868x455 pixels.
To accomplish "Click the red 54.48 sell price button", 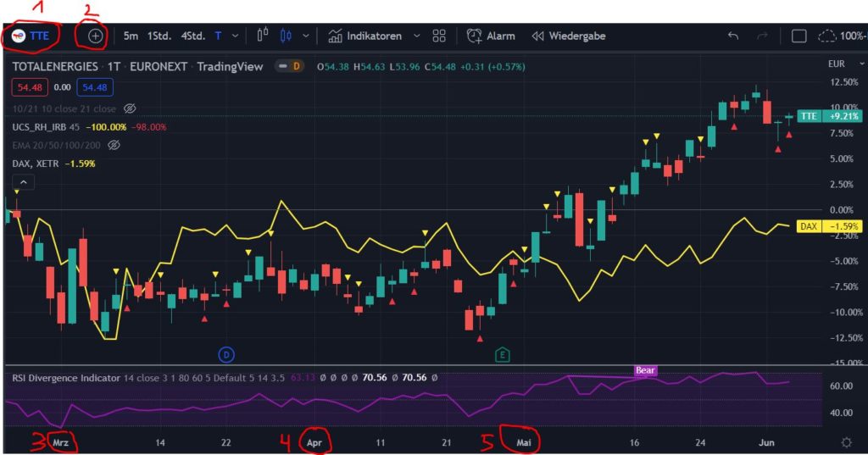I will tap(30, 87).
